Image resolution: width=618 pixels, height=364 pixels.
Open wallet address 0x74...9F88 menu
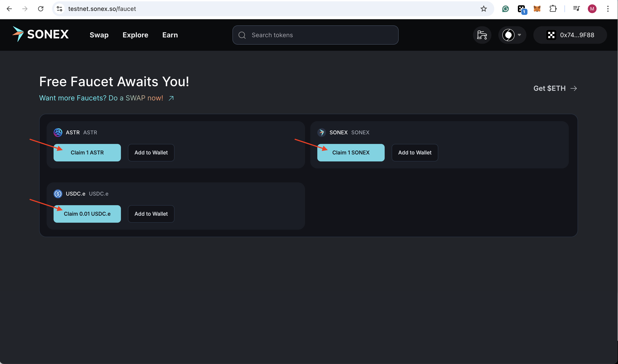click(570, 35)
